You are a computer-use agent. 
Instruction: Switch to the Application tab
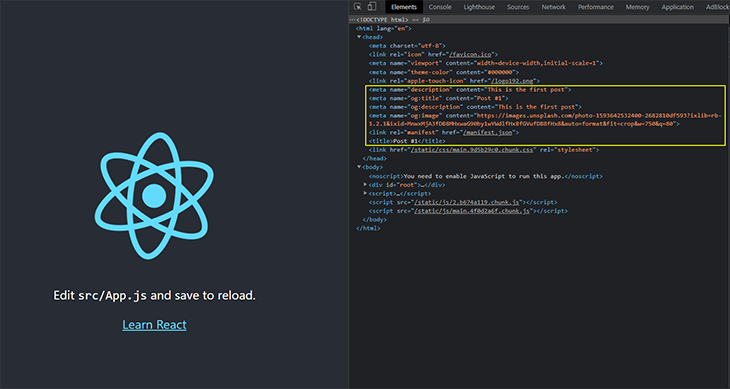point(677,7)
